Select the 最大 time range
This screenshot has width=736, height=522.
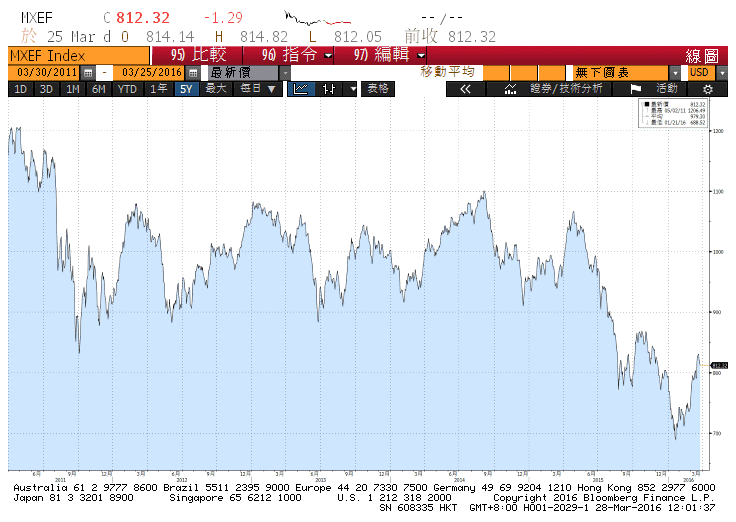click(216, 89)
